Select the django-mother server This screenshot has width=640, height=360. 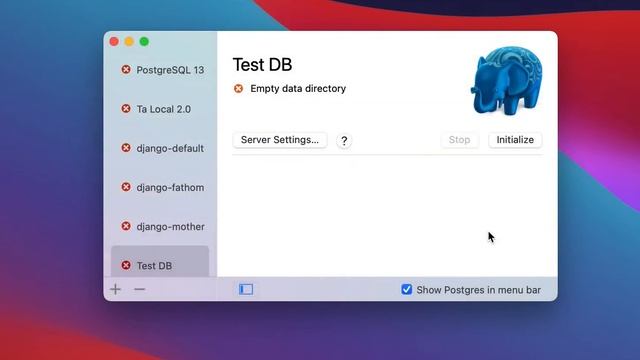(160, 226)
